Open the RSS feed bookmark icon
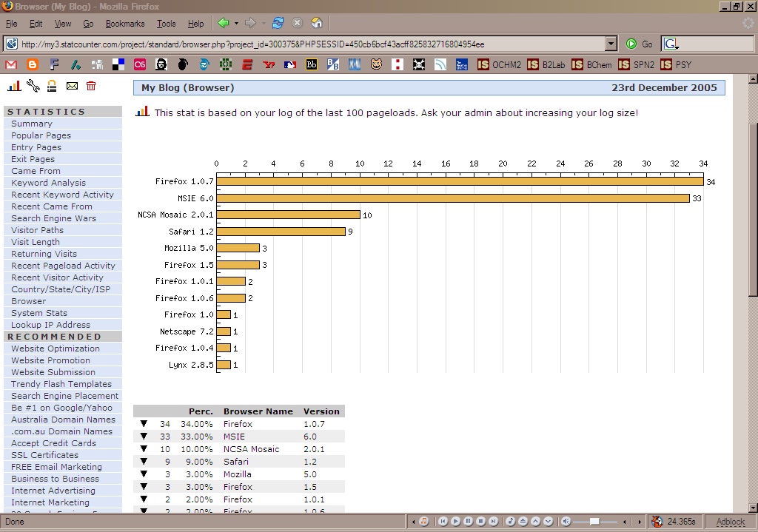This screenshot has width=758, height=532. coord(440,64)
